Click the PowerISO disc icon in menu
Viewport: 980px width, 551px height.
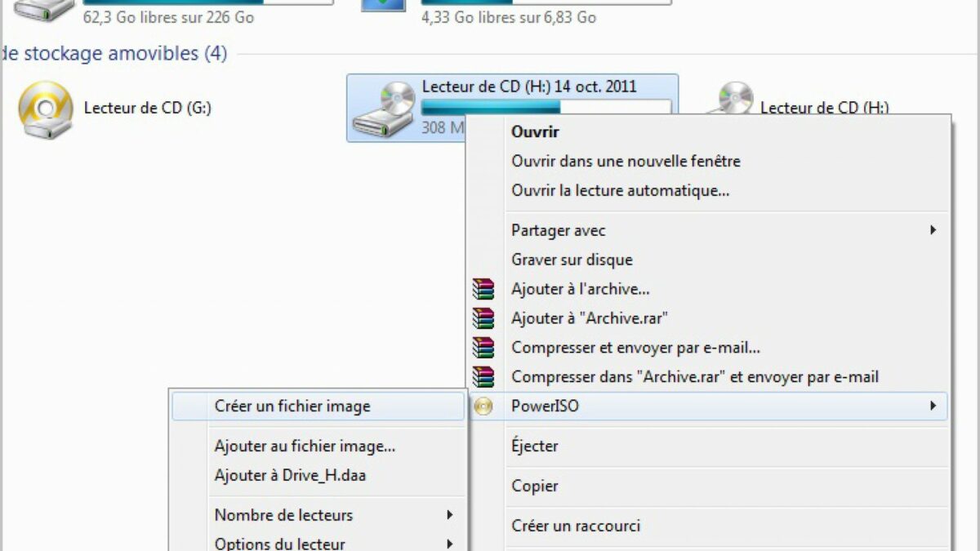pyautogui.click(x=483, y=406)
